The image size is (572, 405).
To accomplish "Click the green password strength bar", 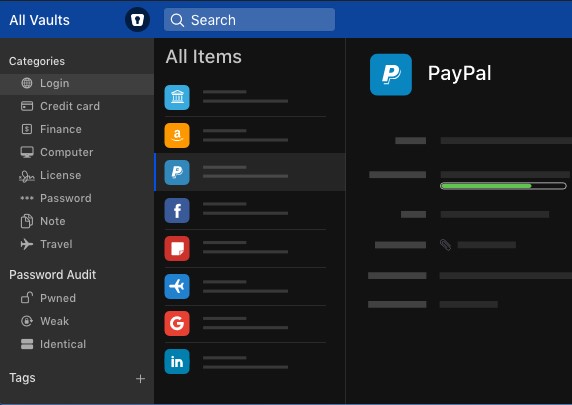I will click(x=503, y=186).
